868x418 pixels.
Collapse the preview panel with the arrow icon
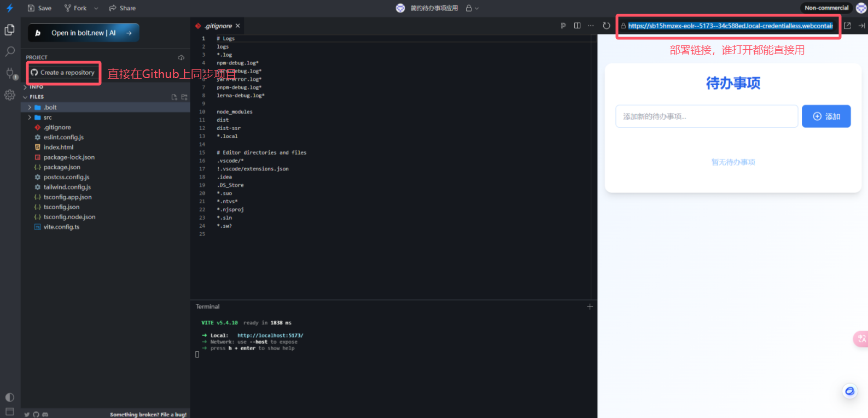[861, 26]
